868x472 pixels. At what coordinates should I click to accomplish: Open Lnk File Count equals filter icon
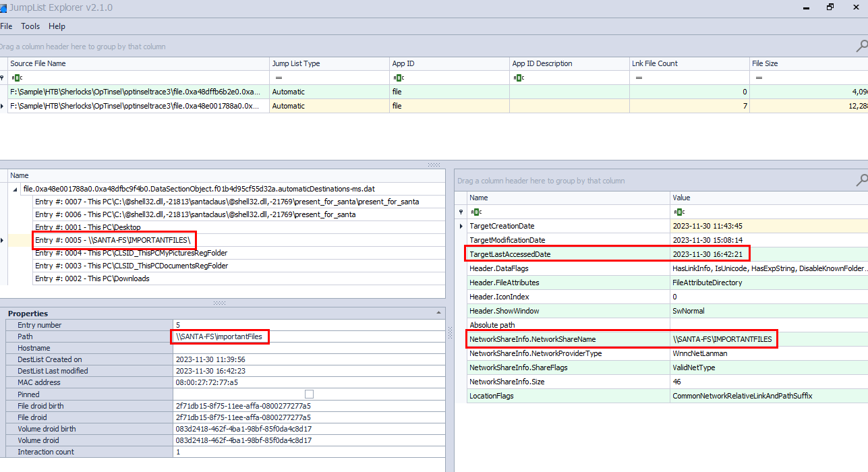(x=638, y=78)
